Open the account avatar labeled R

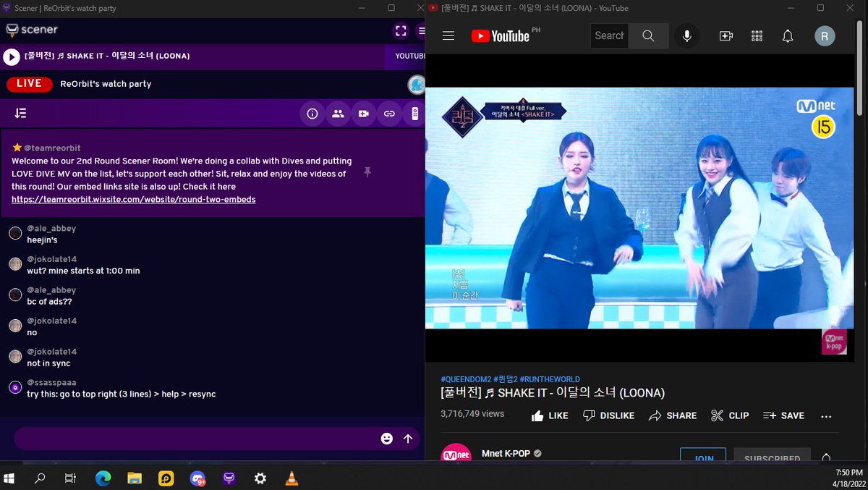pos(825,35)
